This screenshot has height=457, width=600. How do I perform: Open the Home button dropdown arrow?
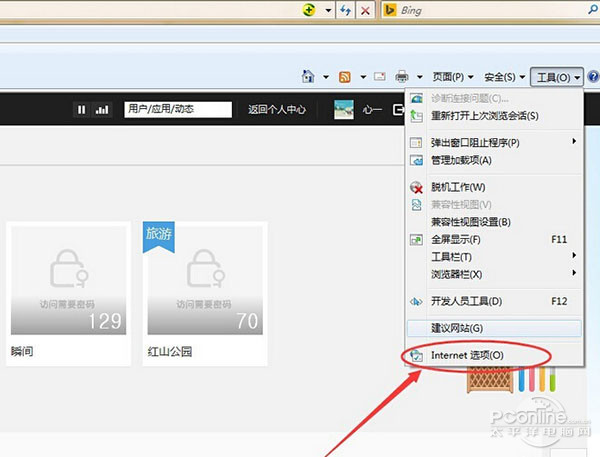pos(326,77)
